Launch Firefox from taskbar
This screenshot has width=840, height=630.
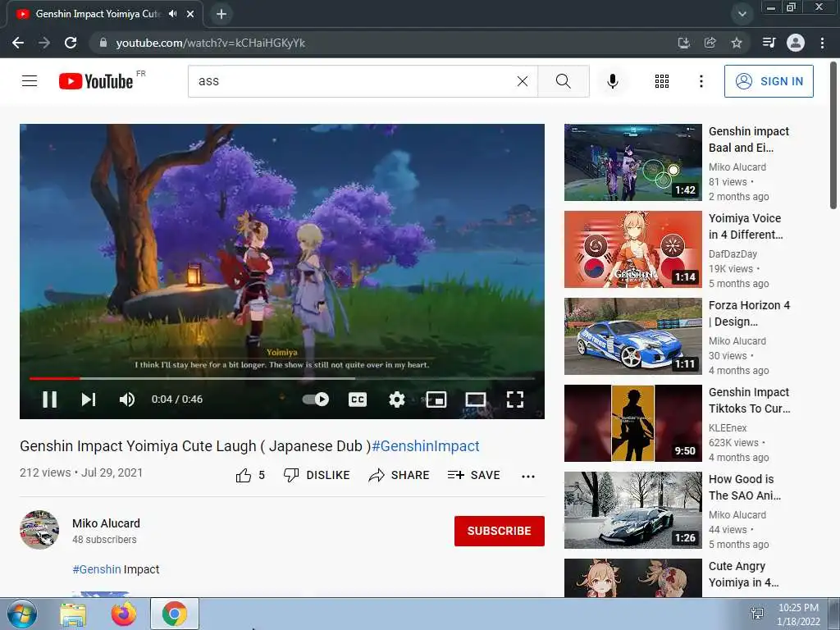click(x=124, y=614)
